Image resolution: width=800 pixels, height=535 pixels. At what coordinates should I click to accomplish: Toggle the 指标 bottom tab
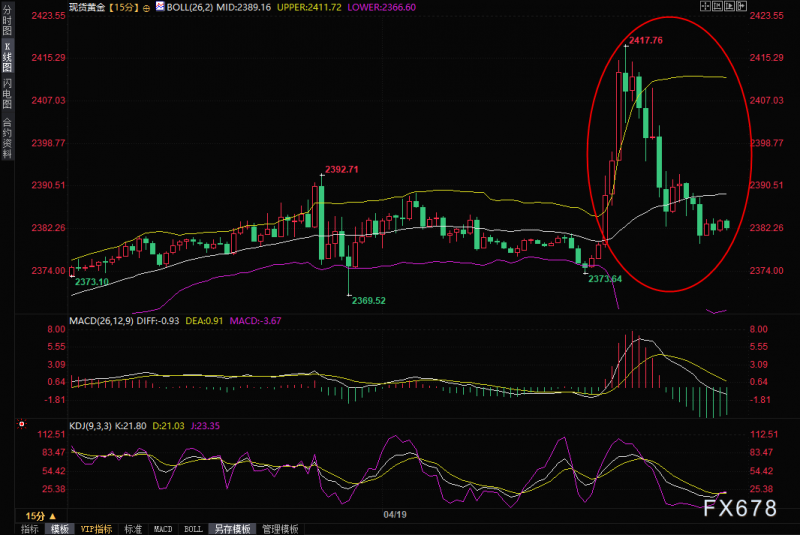pos(30,529)
